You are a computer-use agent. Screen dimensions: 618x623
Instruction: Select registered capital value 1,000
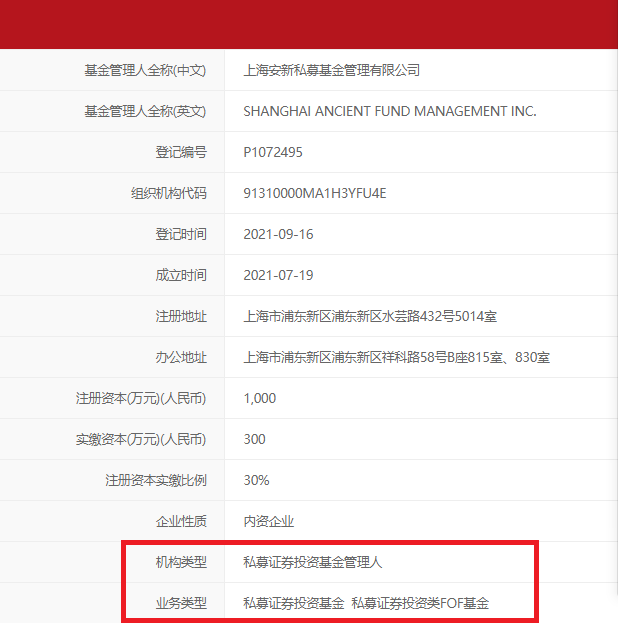[x=260, y=398]
